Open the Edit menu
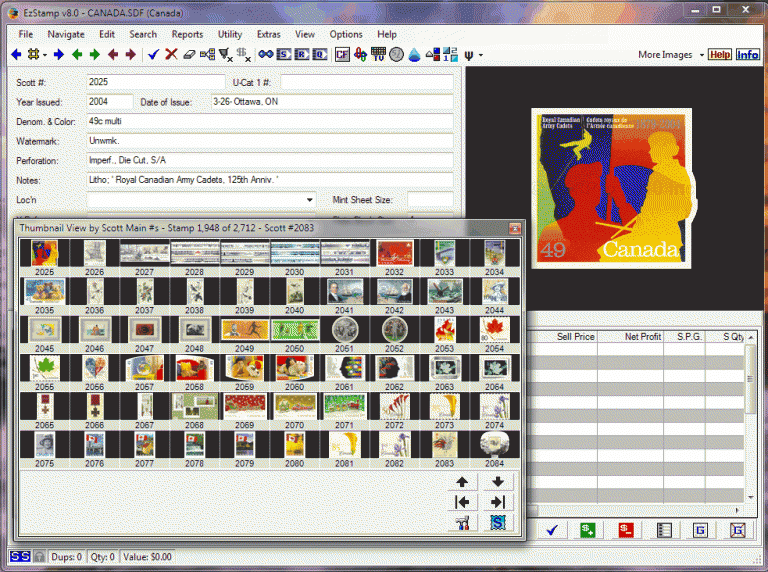The image size is (768, 572). (x=107, y=34)
